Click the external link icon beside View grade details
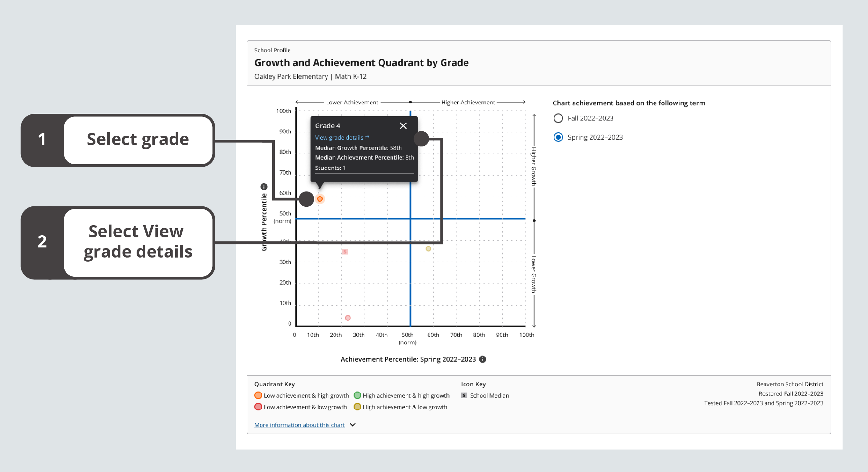Screen dimensions: 868x472 [367, 137]
